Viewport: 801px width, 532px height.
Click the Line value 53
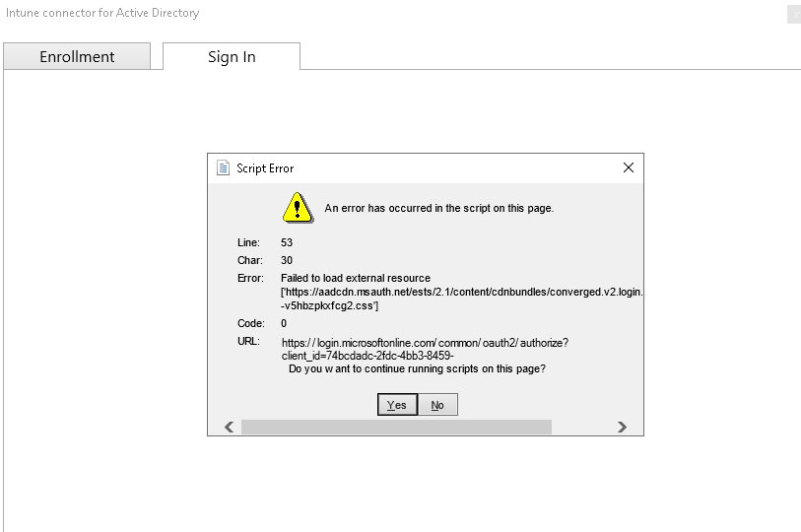287,242
